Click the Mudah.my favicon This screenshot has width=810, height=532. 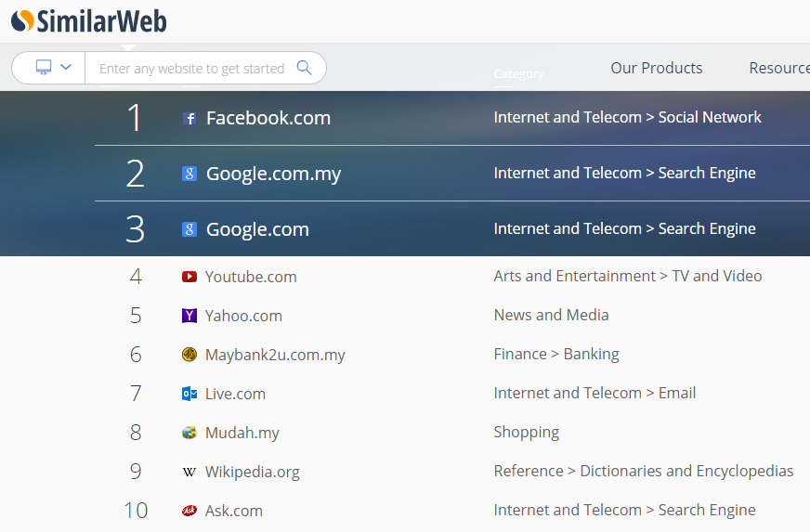tap(189, 433)
